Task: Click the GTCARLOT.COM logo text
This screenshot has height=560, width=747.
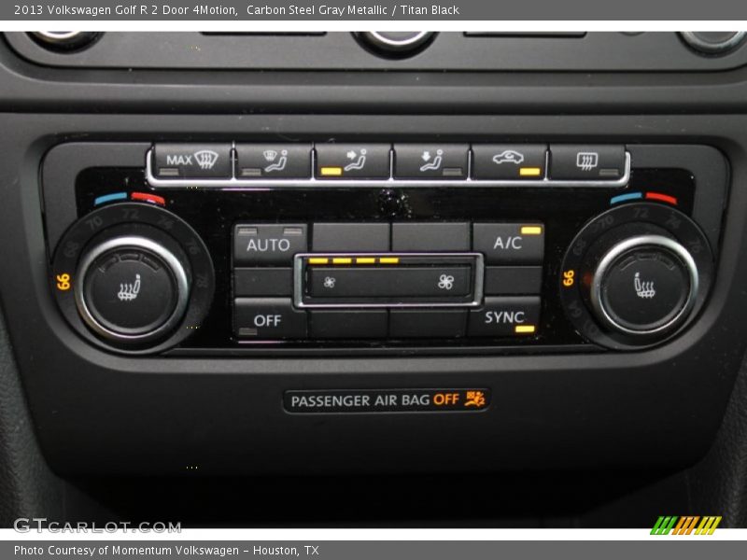Action: tap(98, 526)
